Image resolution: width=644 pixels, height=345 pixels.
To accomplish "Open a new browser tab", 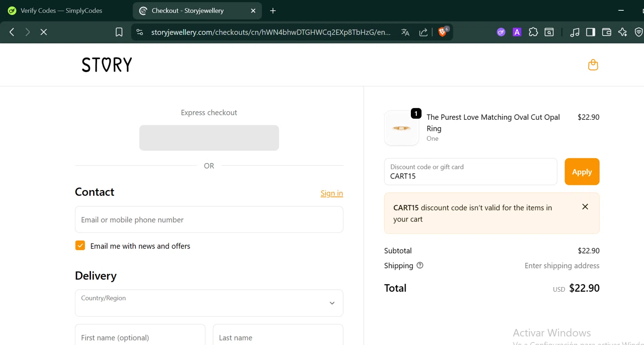I will [x=273, y=11].
